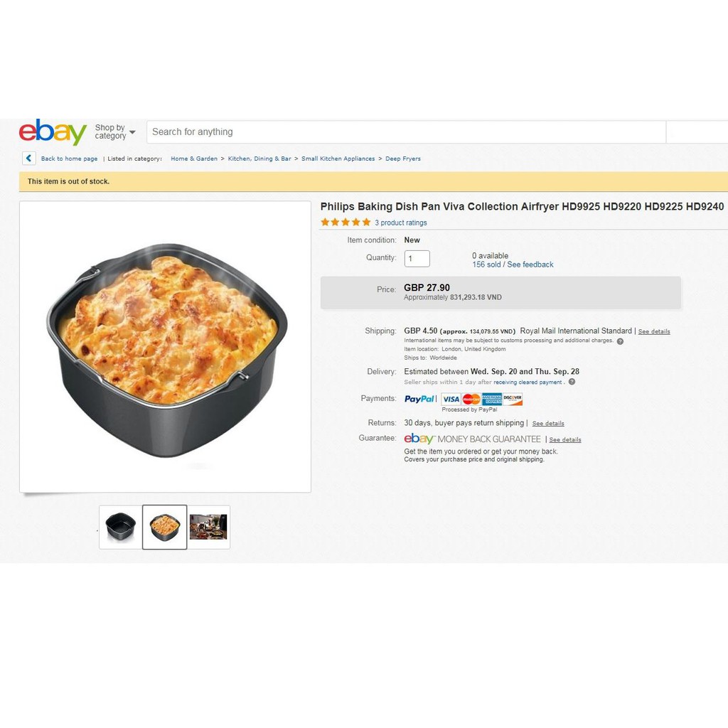Screen dimensions: 728x728
Task: Click the Search for anything field
Action: coord(406,132)
